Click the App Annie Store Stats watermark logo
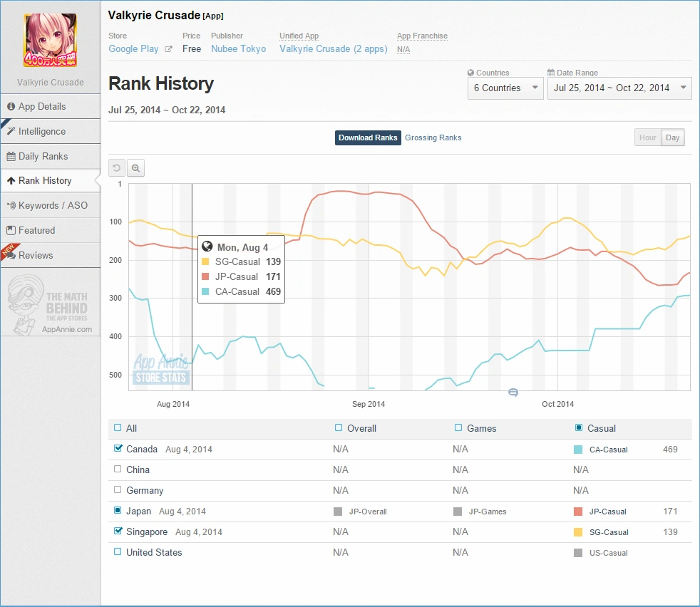 161,368
